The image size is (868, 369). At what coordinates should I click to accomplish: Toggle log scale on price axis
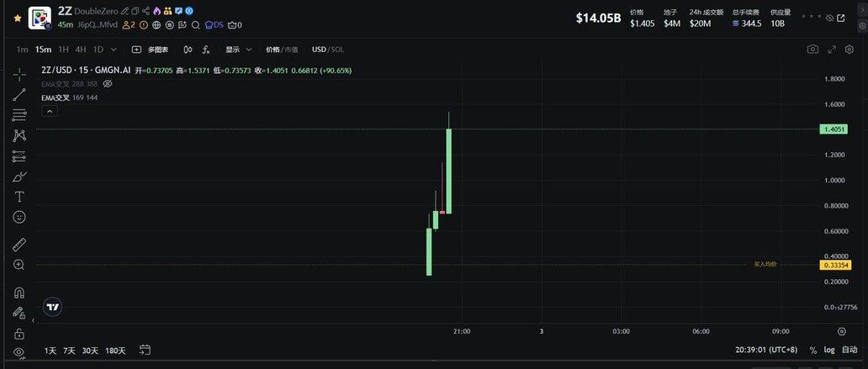click(x=830, y=350)
